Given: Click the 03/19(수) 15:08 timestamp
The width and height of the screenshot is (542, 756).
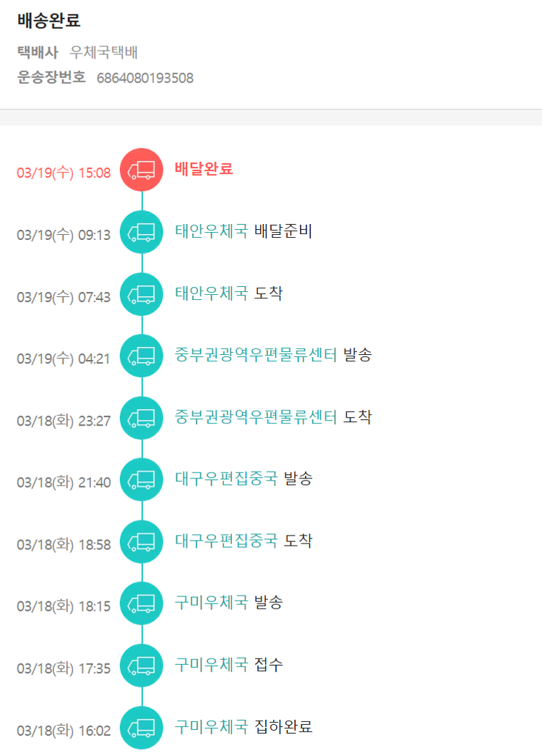Looking at the screenshot, I should click(x=64, y=173).
